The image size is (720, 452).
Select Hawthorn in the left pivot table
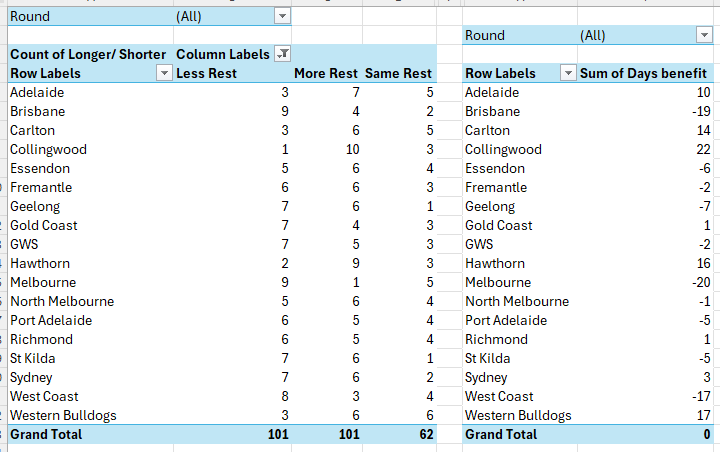tap(40, 263)
